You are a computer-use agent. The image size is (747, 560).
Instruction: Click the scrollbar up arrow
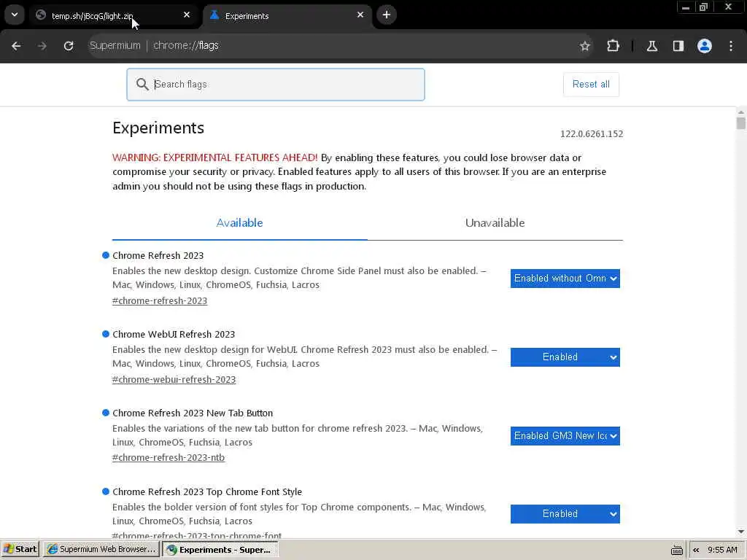(x=741, y=112)
